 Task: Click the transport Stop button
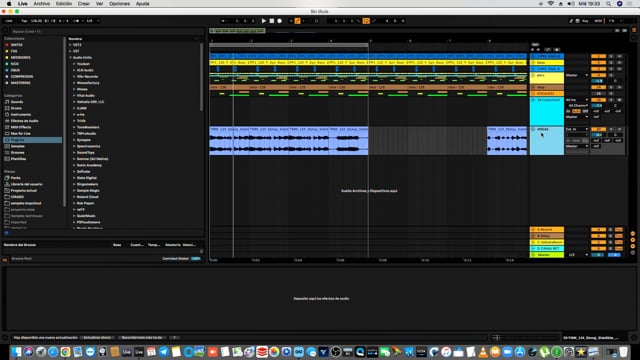tap(272, 21)
